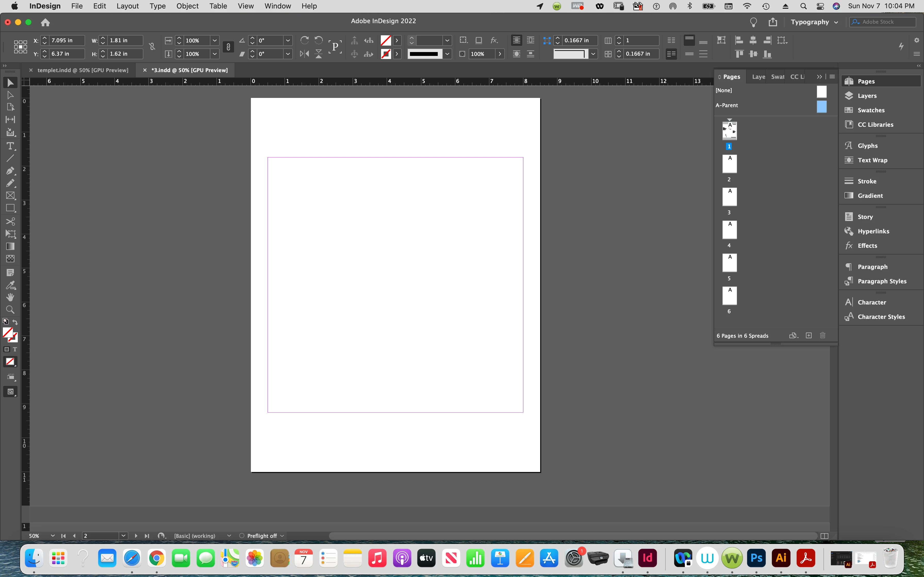This screenshot has width=924, height=577.
Task: Switch to templet.indd document tab
Action: [82, 70]
